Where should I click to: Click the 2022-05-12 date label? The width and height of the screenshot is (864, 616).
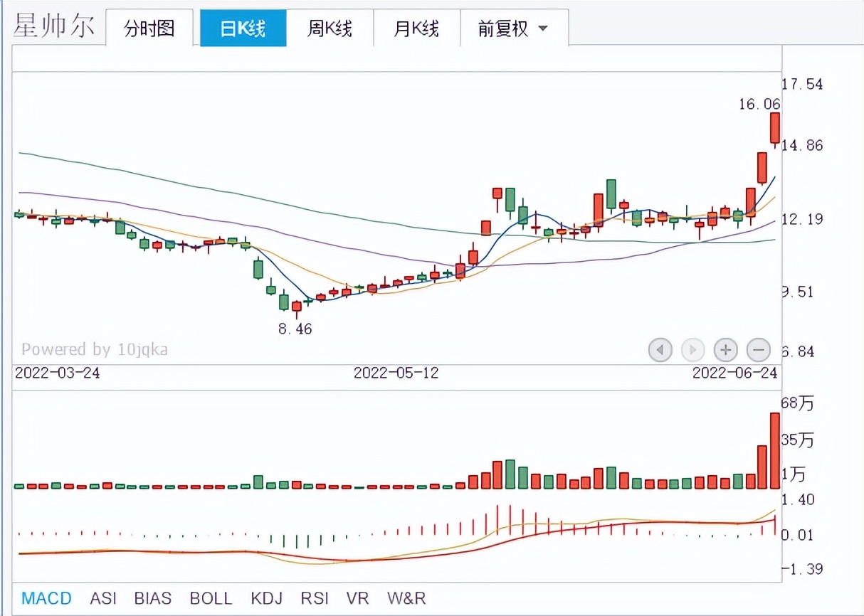396,373
